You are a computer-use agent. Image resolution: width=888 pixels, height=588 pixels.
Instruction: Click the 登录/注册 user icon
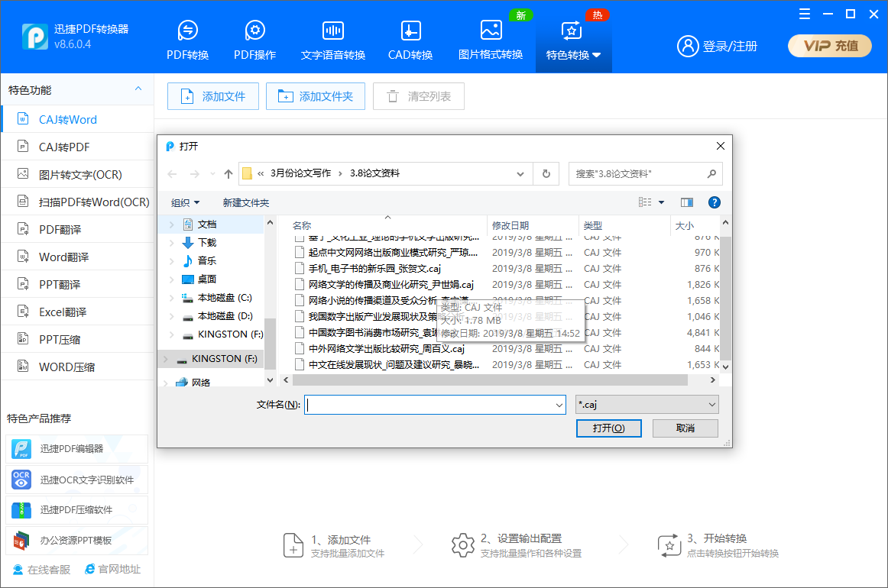click(688, 46)
